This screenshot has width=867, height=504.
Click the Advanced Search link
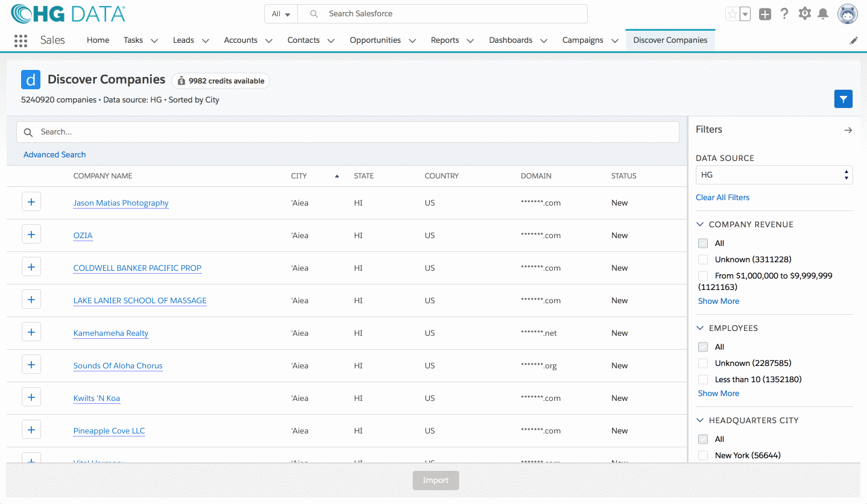[54, 154]
